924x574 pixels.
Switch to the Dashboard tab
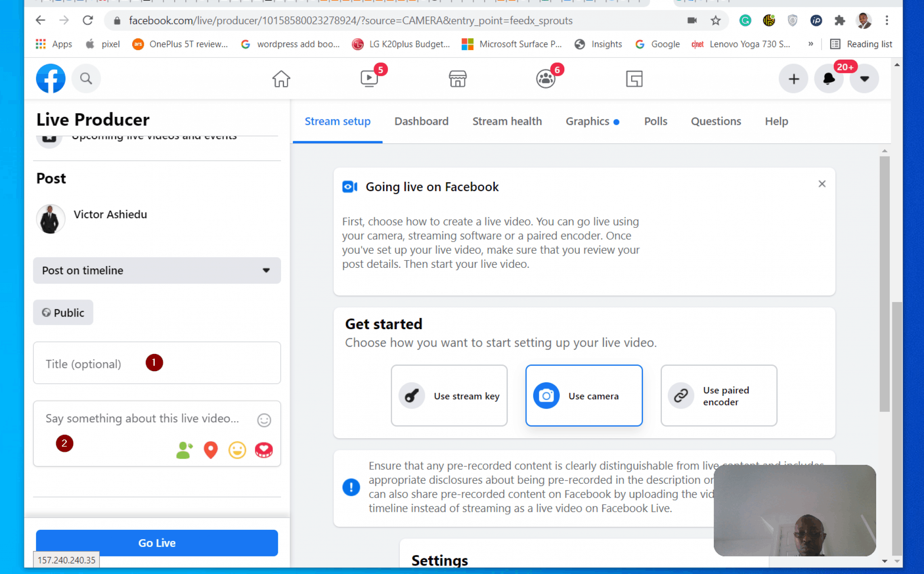421,121
